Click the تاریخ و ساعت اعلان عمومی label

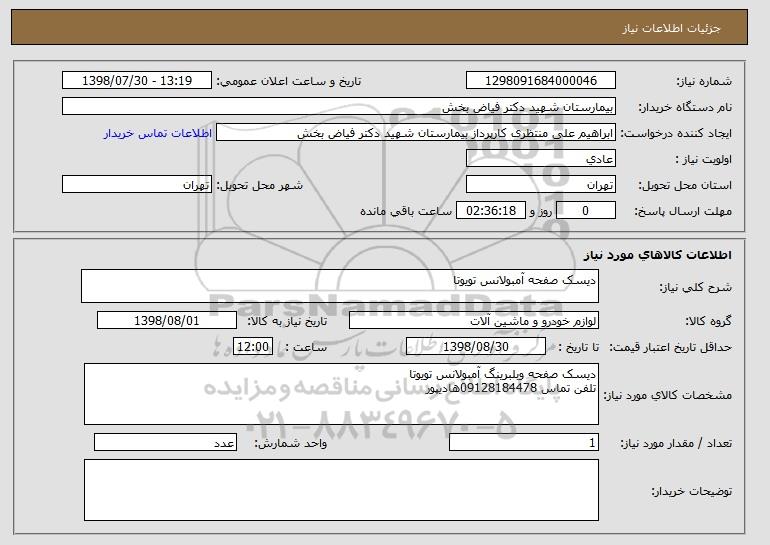pyautogui.click(x=289, y=82)
